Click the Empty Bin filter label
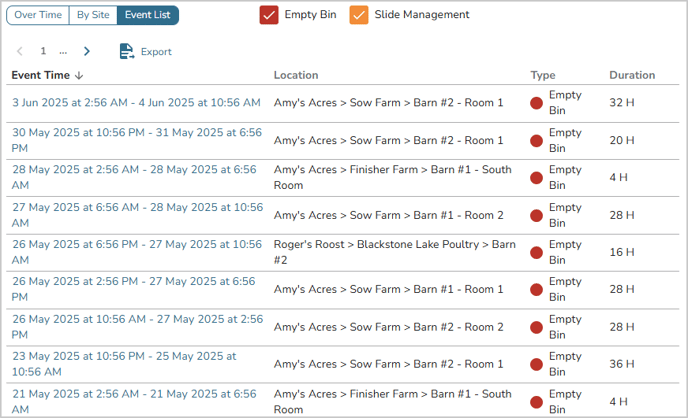Viewport: 688px width, 418px height. coord(310,14)
